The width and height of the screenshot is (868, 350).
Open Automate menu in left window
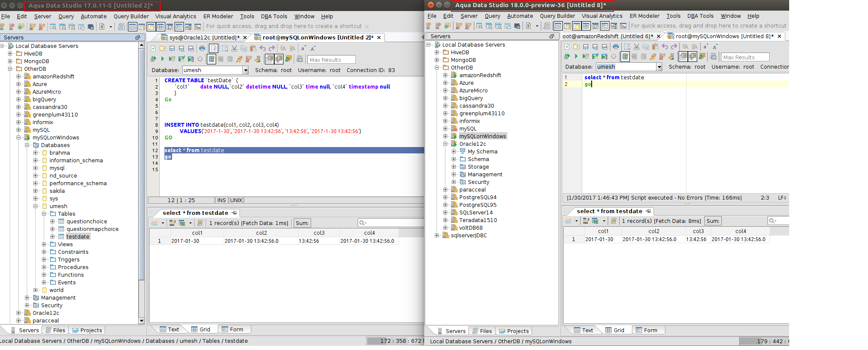click(x=94, y=17)
